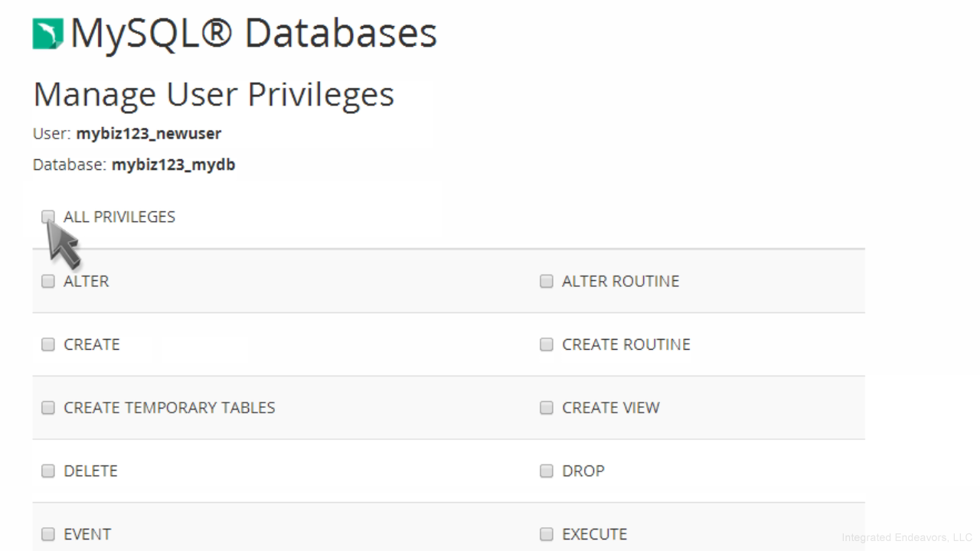This screenshot has height=551, width=980.
Task: Click the username mybiz123_newuser text
Action: pos(149,134)
